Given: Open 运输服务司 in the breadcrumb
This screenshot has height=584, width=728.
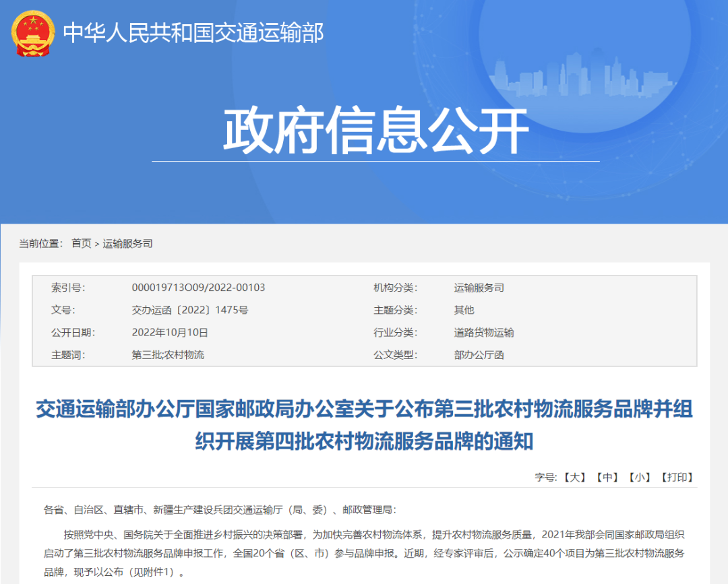Looking at the screenshot, I should (x=127, y=244).
